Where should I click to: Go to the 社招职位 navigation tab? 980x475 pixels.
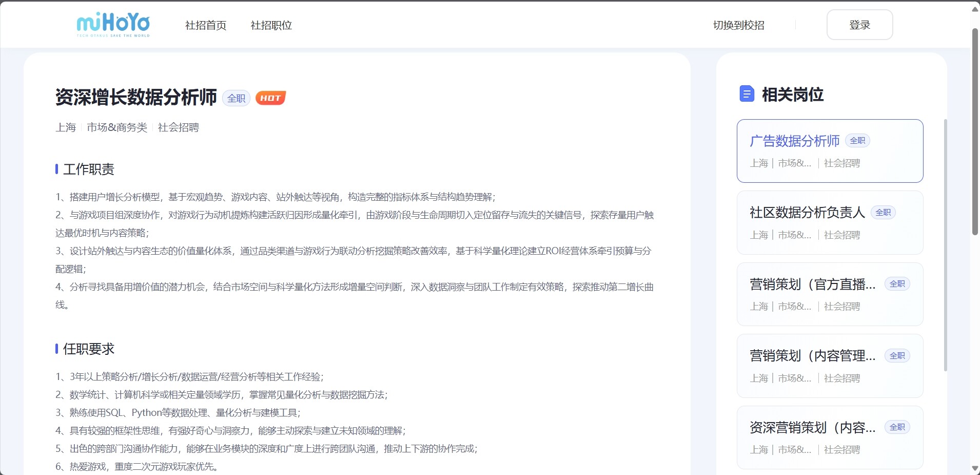[271, 25]
